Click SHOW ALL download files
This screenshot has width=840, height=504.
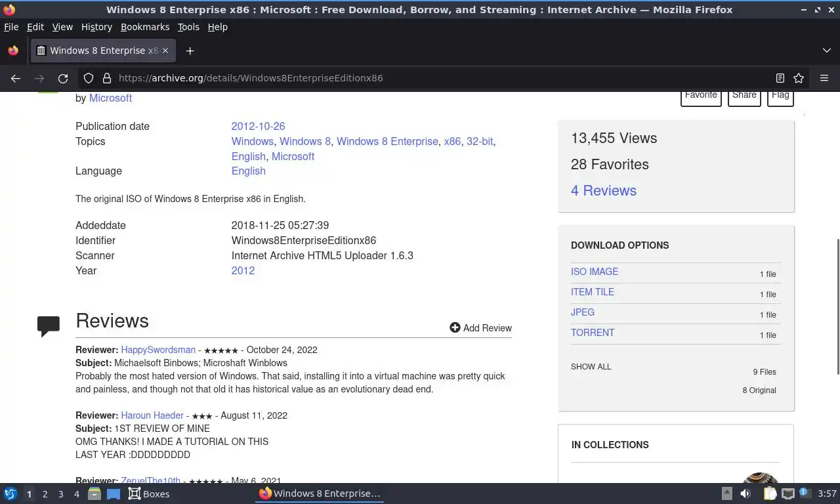(x=591, y=367)
